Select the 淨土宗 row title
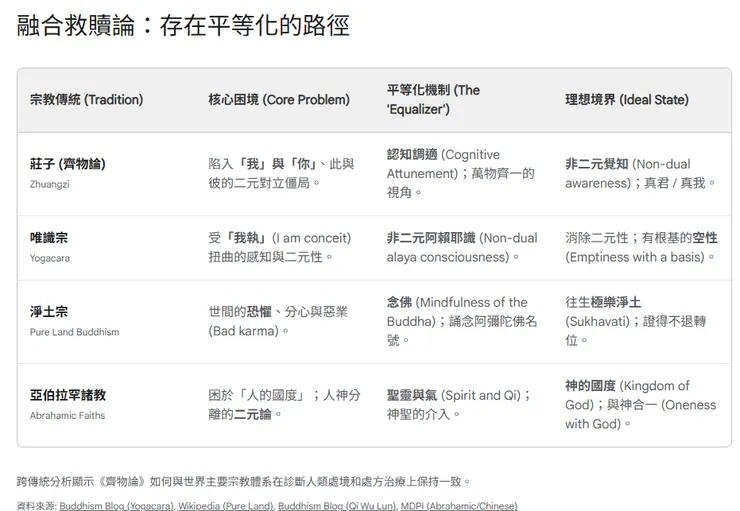 [49, 312]
